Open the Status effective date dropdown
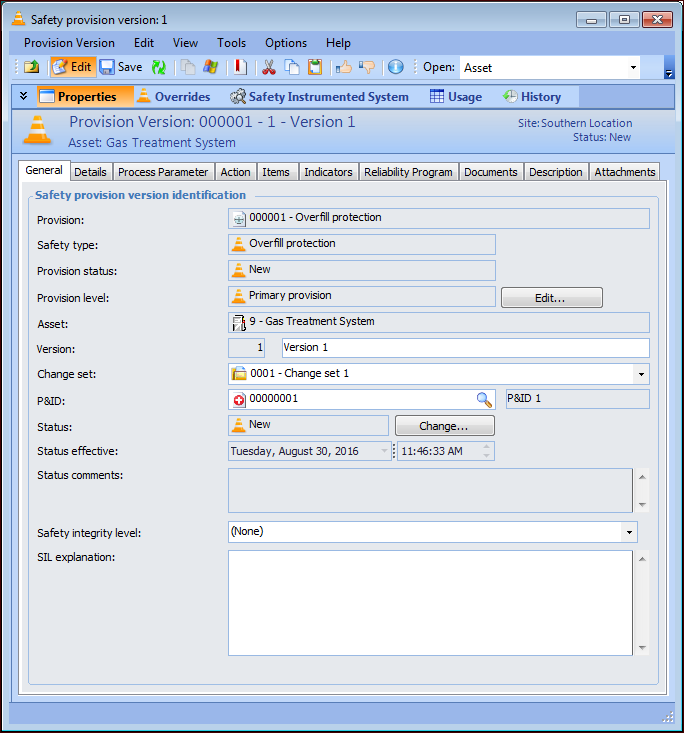Screen dimensions: 684x733 (384, 451)
